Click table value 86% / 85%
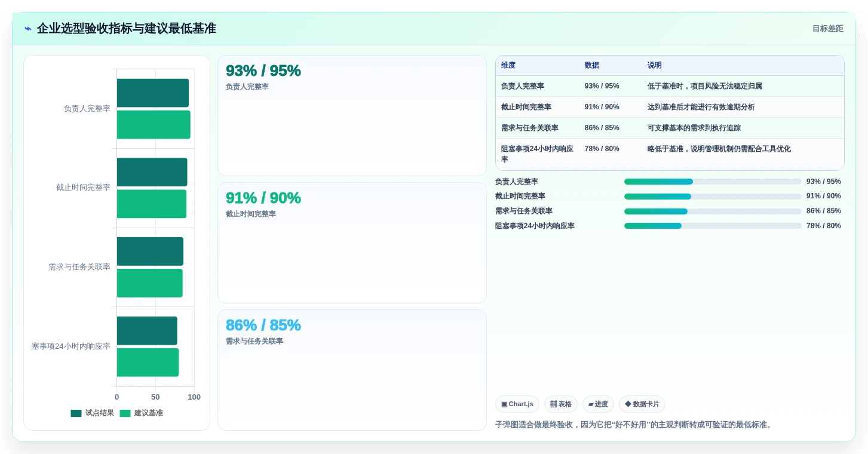Image resolution: width=868 pixels, height=454 pixels. click(602, 128)
